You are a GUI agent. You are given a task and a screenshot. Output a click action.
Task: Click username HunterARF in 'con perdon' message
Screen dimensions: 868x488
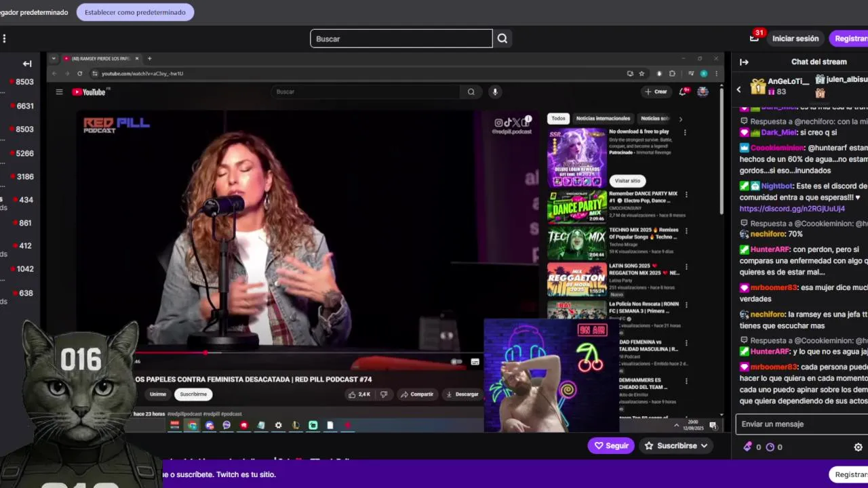(770, 249)
